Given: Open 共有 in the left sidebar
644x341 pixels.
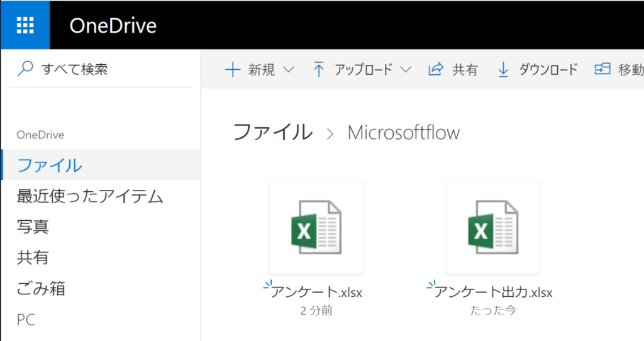Looking at the screenshot, I should tap(33, 257).
